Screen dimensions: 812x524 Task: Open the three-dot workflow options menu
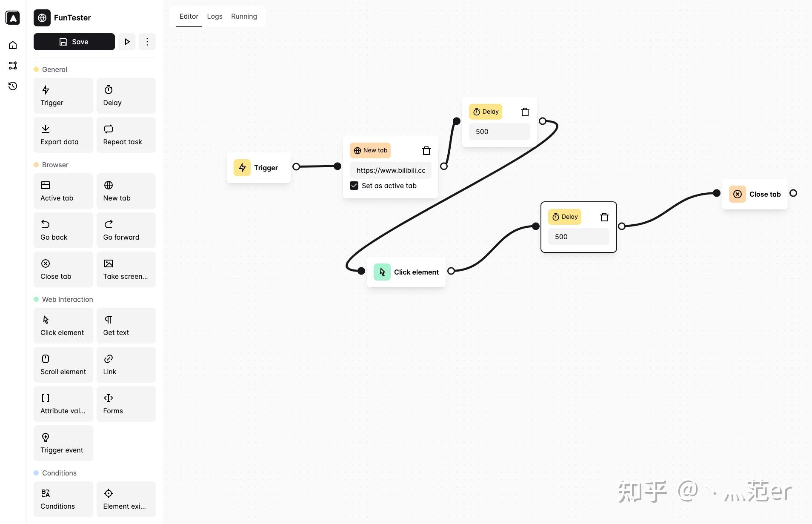[x=147, y=41]
